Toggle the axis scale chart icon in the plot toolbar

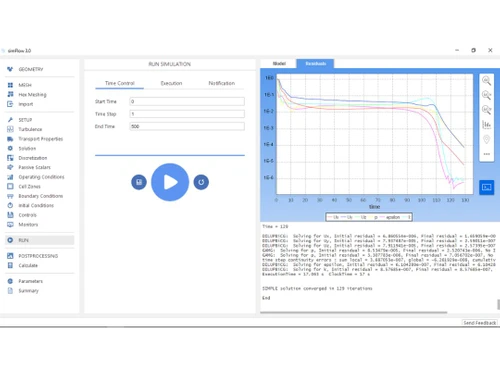click(486, 125)
